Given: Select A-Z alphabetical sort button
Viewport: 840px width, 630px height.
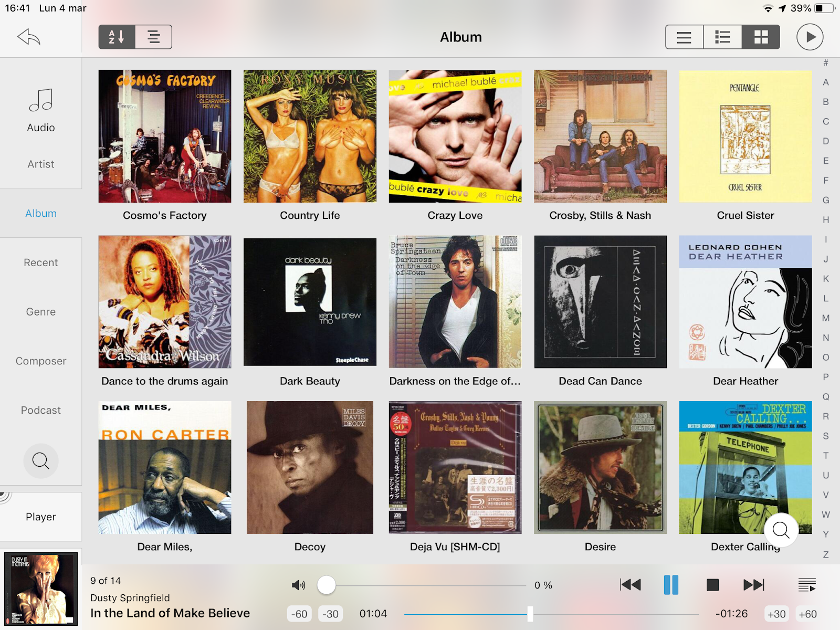Looking at the screenshot, I should point(117,37).
